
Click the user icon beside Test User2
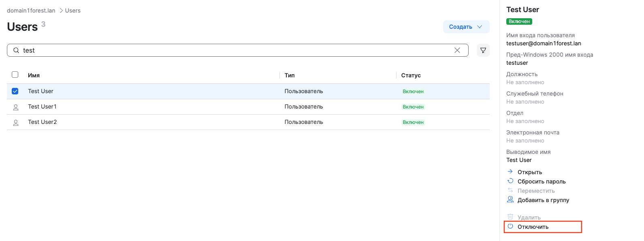pos(16,122)
